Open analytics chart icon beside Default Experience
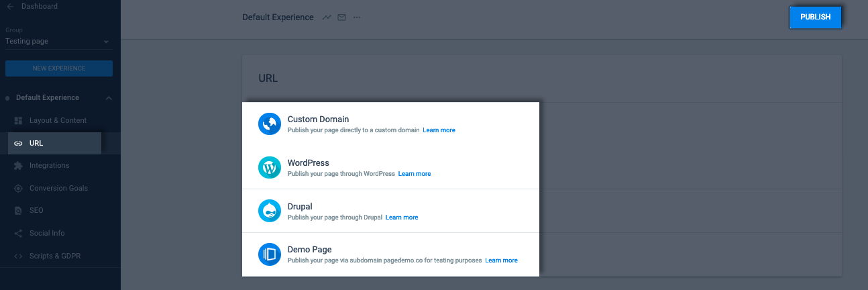 click(327, 17)
